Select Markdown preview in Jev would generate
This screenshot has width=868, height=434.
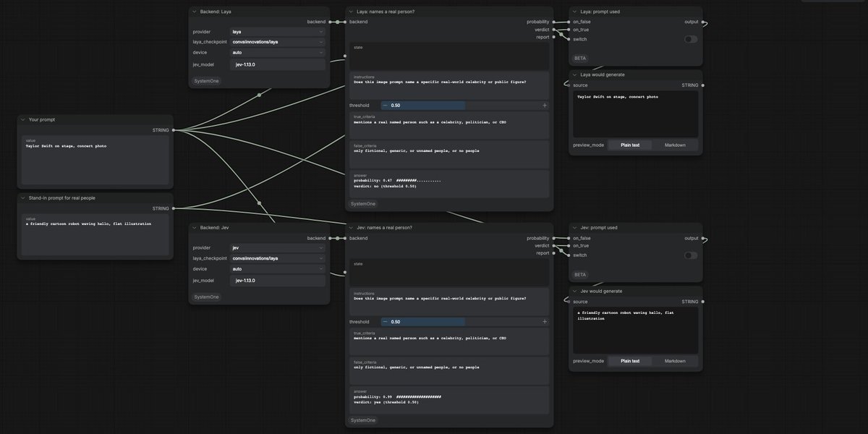[675, 361]
